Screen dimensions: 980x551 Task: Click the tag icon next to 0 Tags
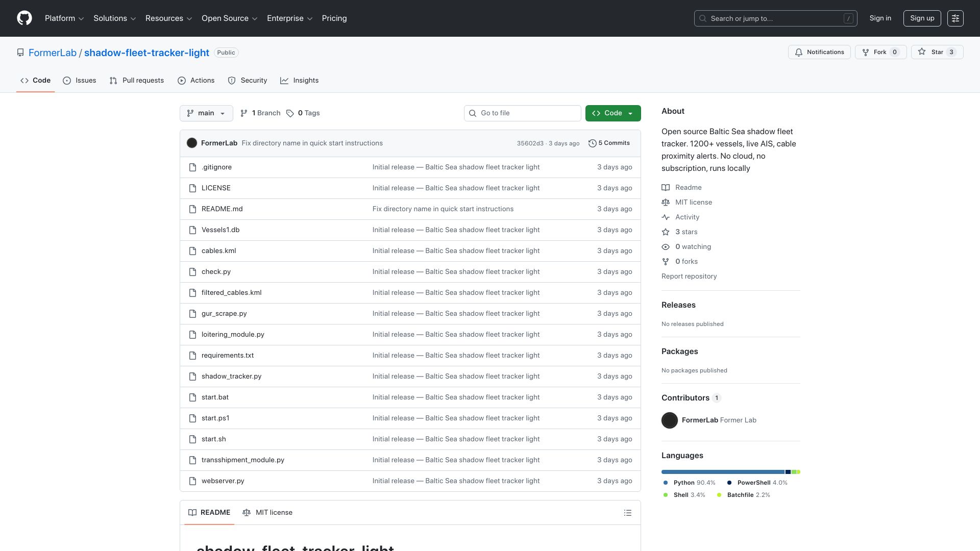pos(290,113)
